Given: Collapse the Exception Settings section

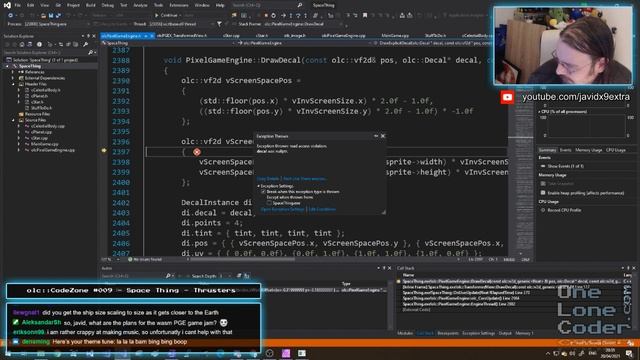Looking at the screenshot, I should (258, 186).
